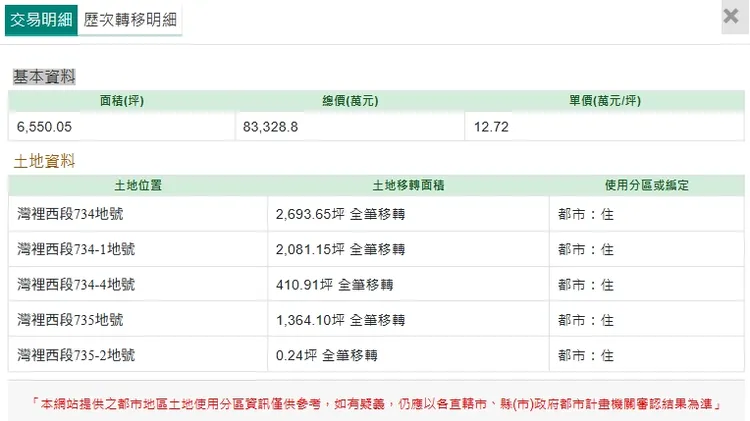Image resolution: width=750 pixels, height=421 pixels.
Task: Select the area value 6,550.05
Action: [x=44, y=127]
